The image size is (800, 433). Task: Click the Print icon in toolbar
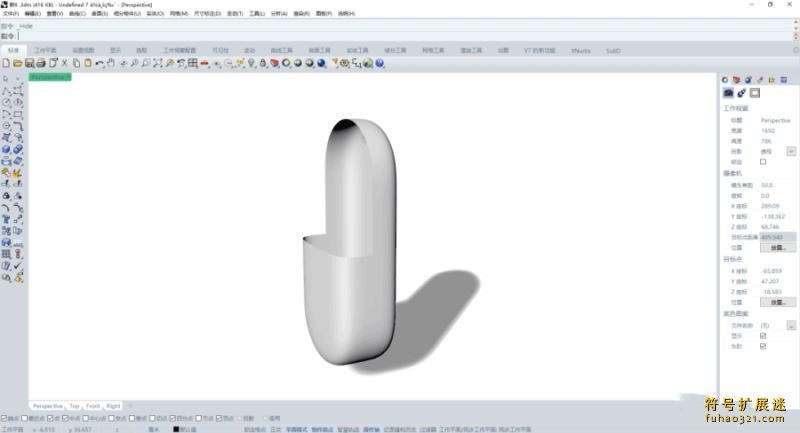(x=41, y=63)
